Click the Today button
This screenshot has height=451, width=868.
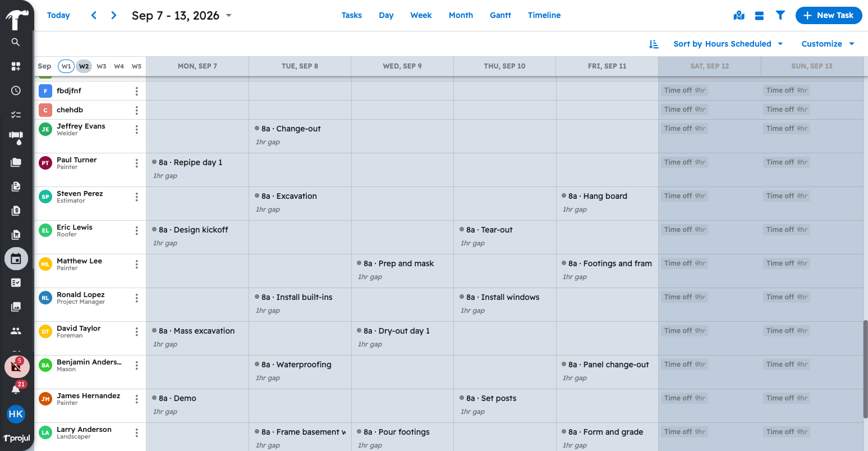58,15
